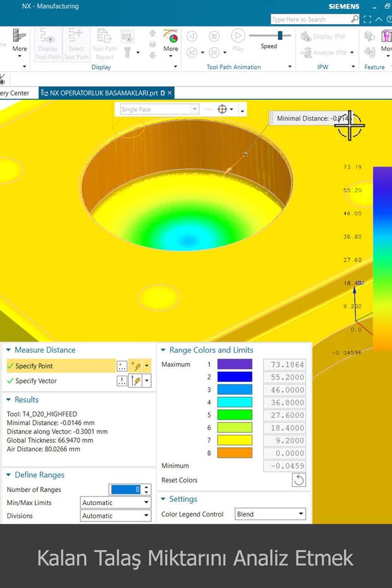Click the cyan range 4 color swatch

click(235, 402)
